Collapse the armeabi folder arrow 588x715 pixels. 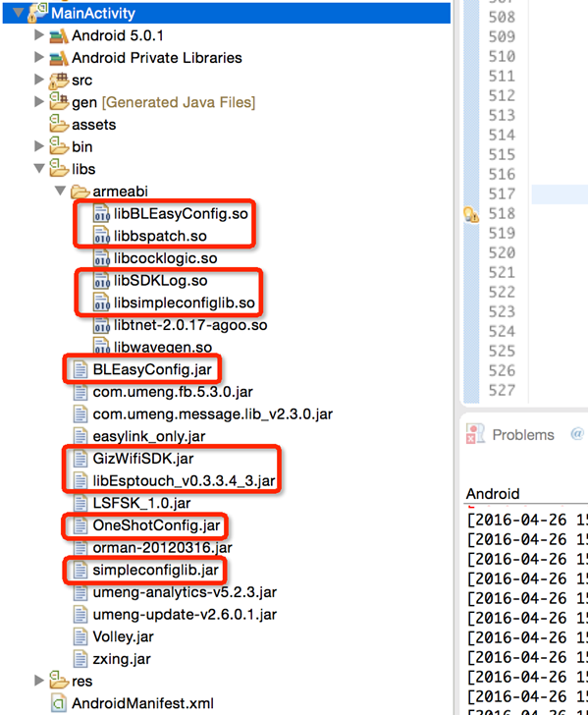click(60, 191)
